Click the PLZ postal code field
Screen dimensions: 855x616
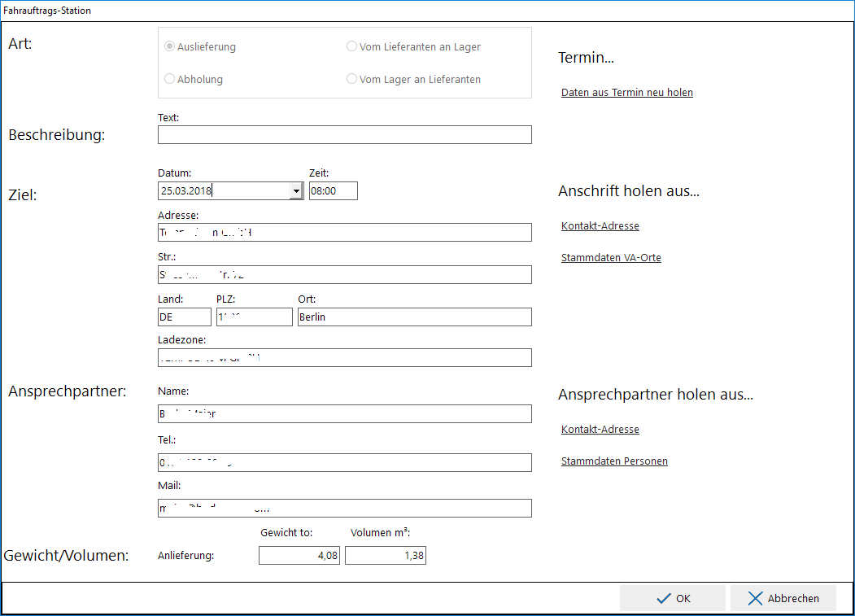(254, 317)
